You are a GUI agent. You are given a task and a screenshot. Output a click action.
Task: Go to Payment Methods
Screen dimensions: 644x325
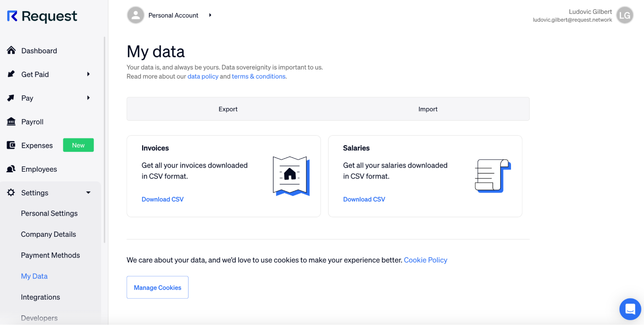(50, 255)
